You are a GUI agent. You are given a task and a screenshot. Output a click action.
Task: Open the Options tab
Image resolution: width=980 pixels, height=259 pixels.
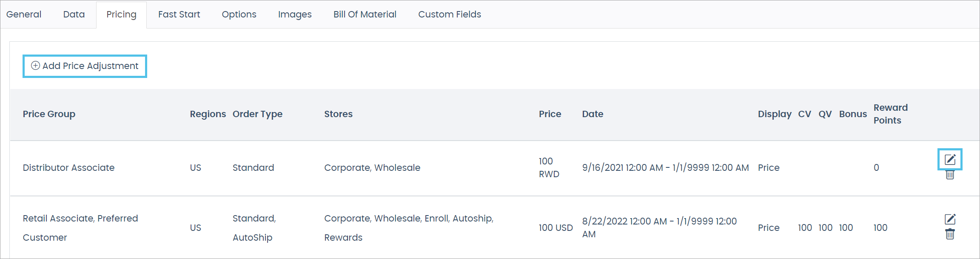tap(239, 14)
